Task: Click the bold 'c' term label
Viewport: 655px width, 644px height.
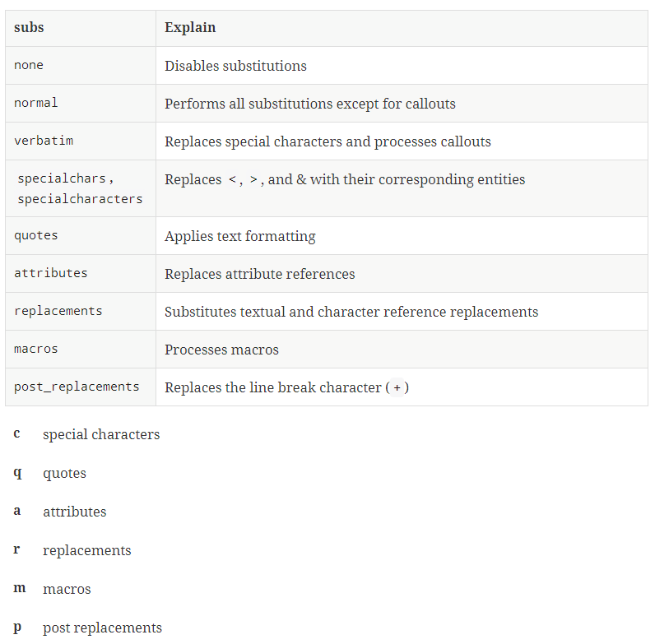Action: (17, 433)
